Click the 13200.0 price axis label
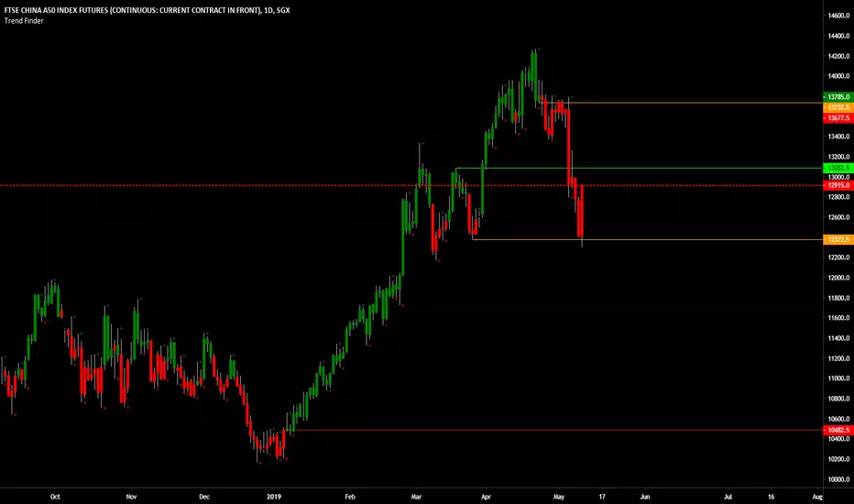 [x=839, y=157]
